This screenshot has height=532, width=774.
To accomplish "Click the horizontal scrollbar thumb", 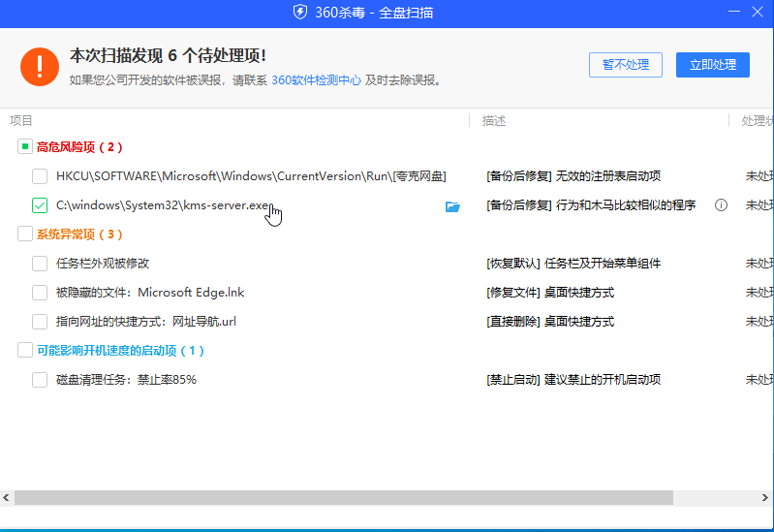I will [x=344, y=497].
